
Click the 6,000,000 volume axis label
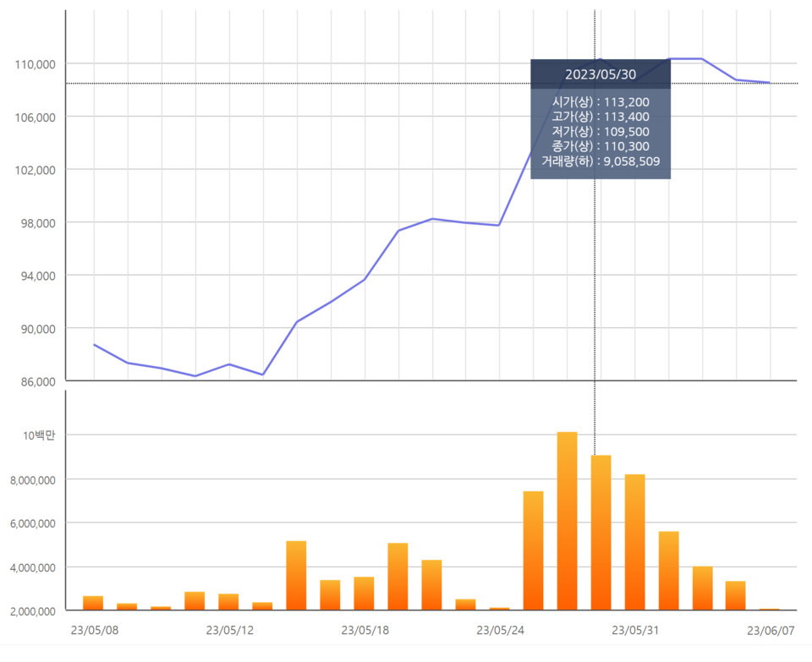click(x=33, y=523)
